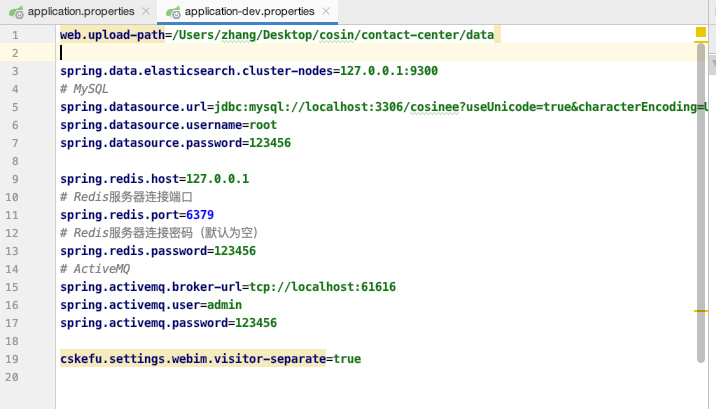Click the root username value
The image size is (716, 409).
[x=263, y=125]
